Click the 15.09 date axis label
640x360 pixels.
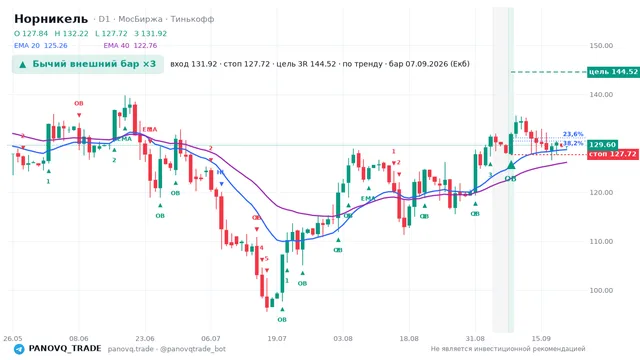(541, 339)
